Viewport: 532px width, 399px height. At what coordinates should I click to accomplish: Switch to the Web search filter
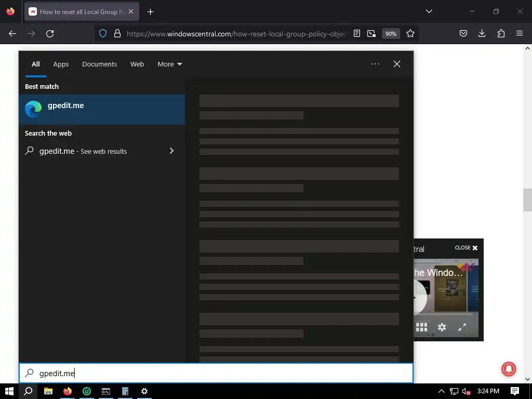(137, 64)
